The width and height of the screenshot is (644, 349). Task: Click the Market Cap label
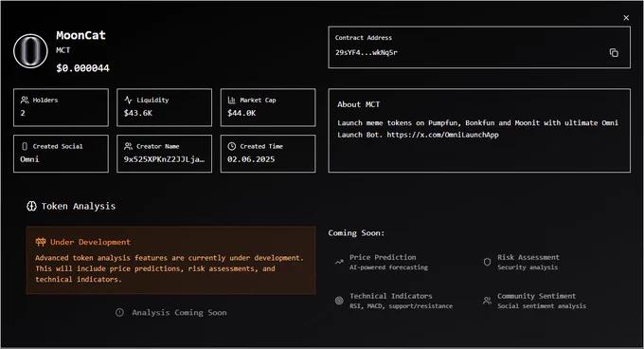tap(258, 100)
